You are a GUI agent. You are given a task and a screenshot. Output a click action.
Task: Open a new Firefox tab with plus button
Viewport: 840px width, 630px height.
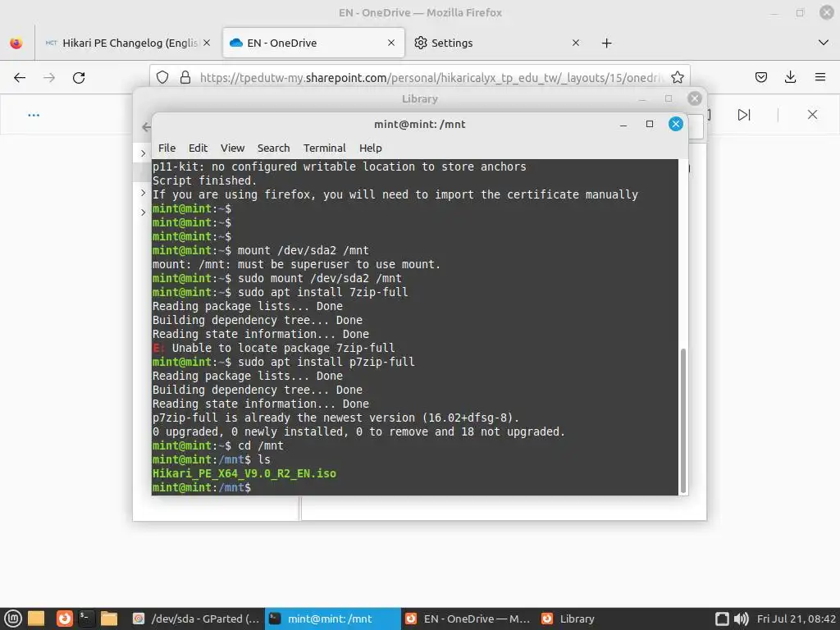(606, 43)
